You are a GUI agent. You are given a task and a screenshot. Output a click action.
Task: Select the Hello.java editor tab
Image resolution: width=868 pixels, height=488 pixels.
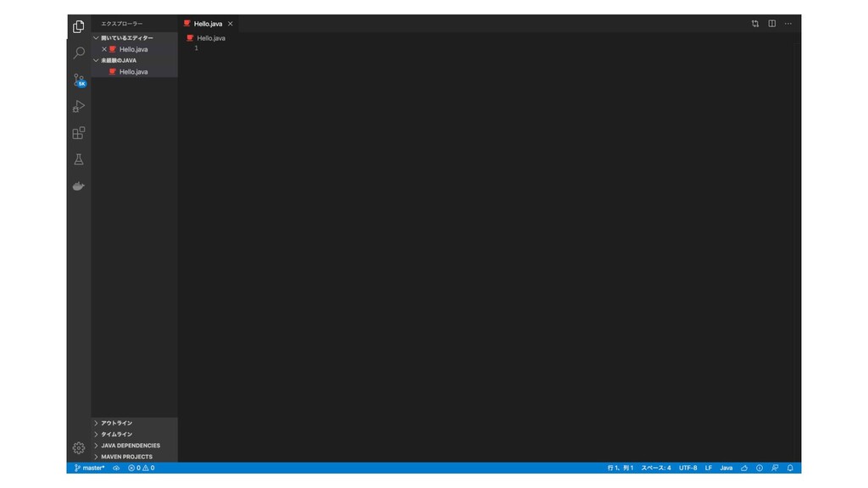point(209,24)
